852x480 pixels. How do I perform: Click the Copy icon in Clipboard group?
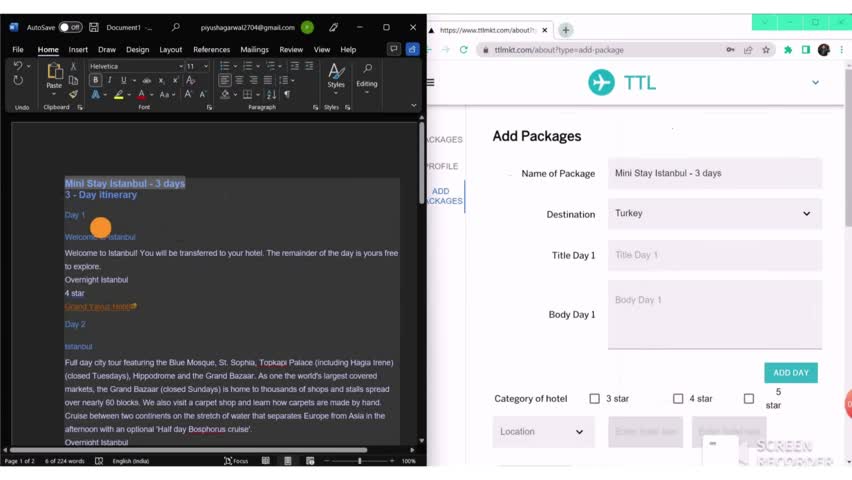click(73, 80)
